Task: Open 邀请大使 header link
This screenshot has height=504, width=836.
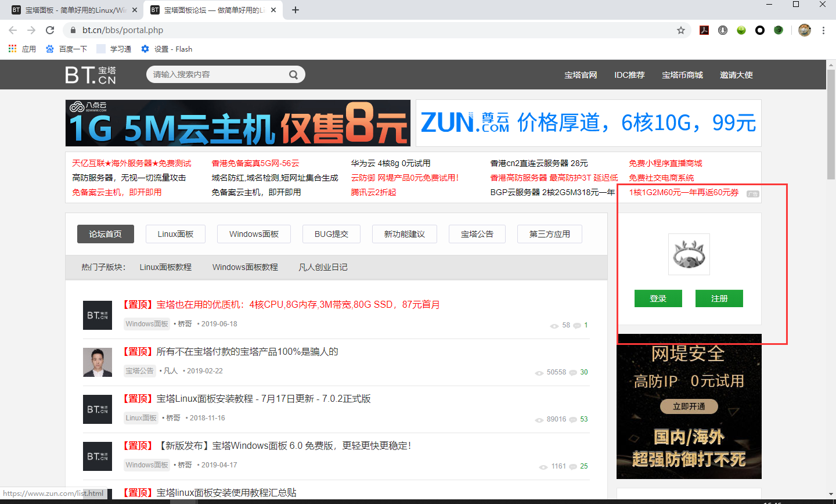Action: click(736, 75)
